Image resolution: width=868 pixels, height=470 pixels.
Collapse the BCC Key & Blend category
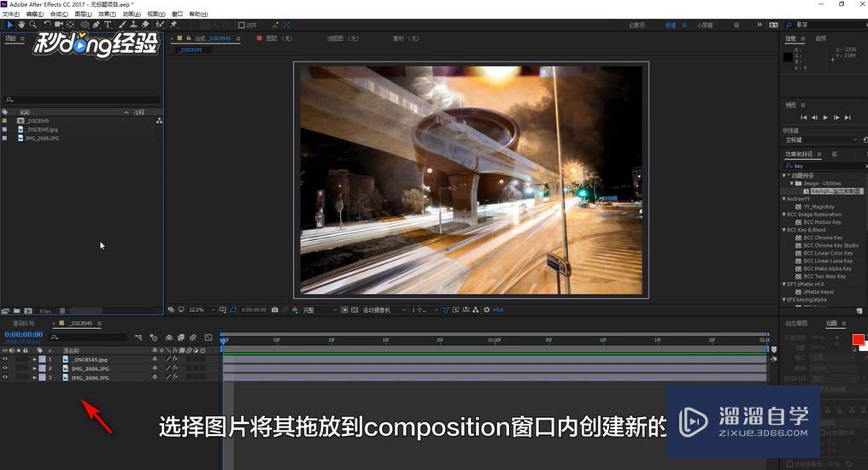coord(784,230)
